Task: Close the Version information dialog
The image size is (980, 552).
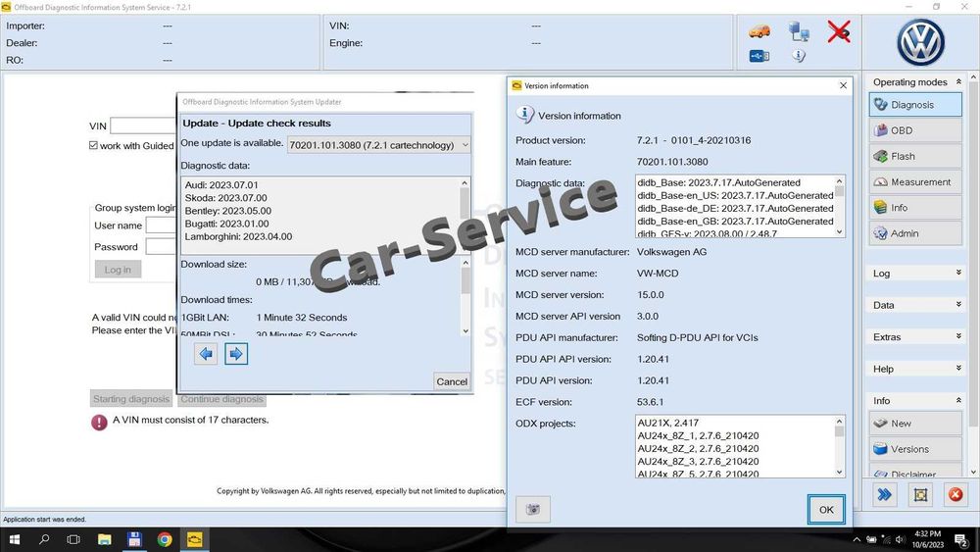Action: point(843,85)
